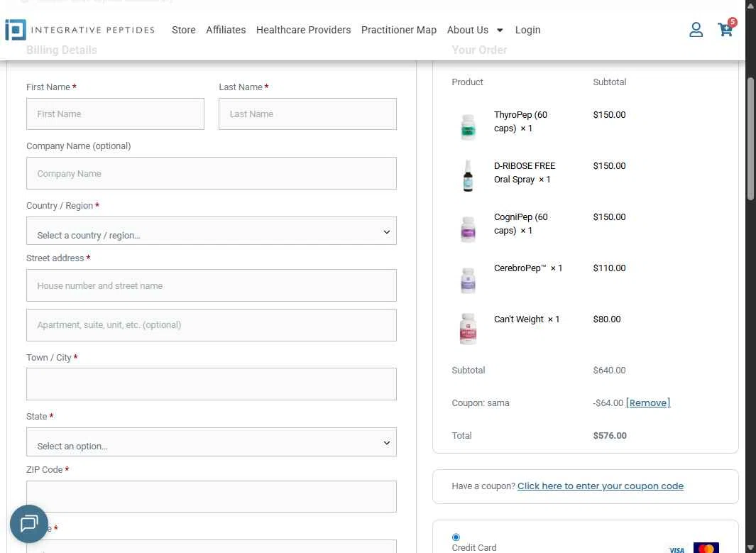Focus the First Name field
The image size is (756, 553).
click(115, 114)
